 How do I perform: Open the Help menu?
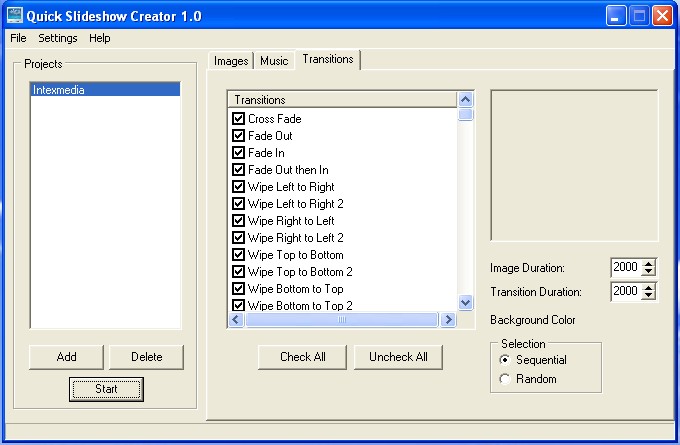point(100,38)
